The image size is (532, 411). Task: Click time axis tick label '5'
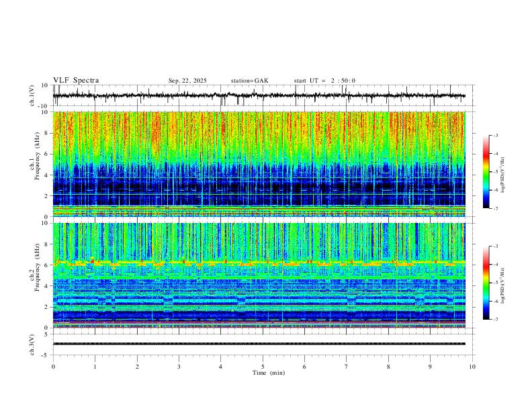click(x=263, y=367)
